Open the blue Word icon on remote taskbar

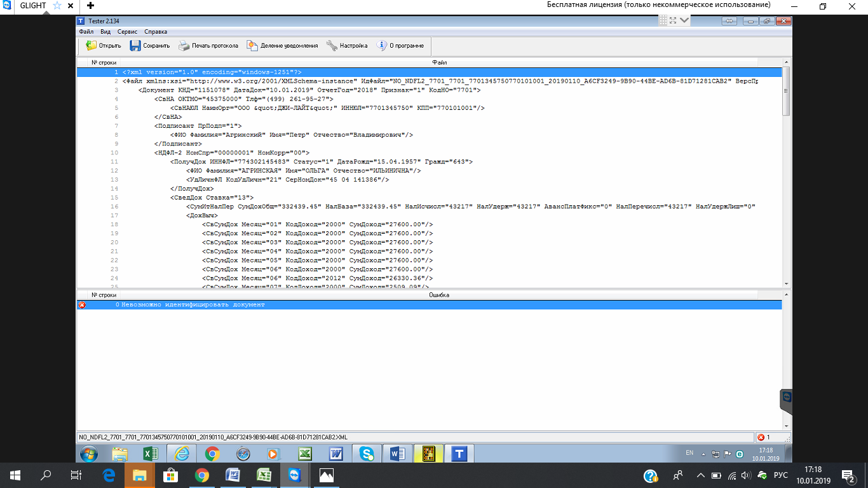[x=398, y=454]
